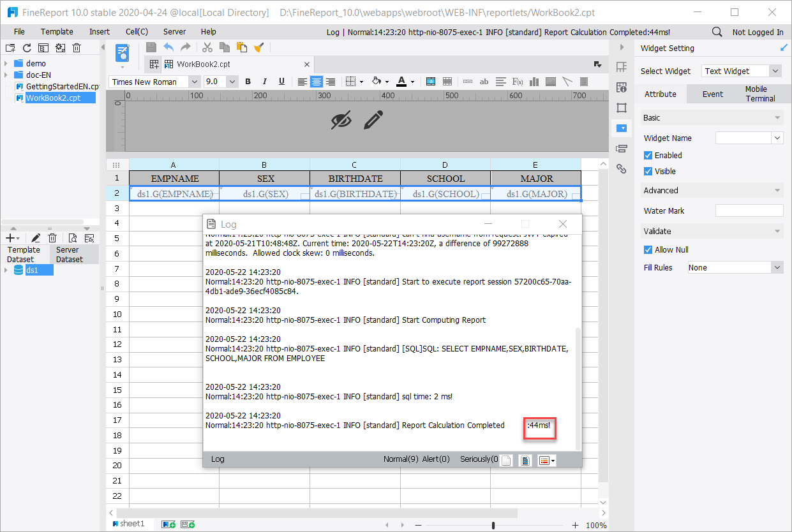Switch to the Mobile Terminal tab
Screen dimensions: 792x532
(x=759, y=94)
